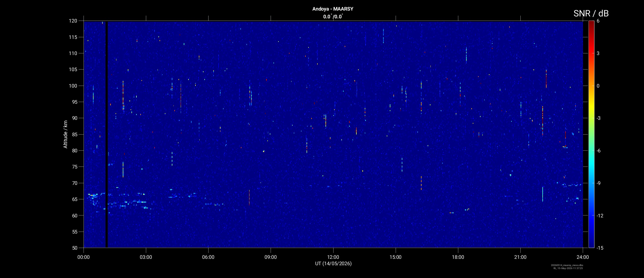Click the '24:00' time tick label
Viewport: 644px width, 278px height.
point(583,257)
